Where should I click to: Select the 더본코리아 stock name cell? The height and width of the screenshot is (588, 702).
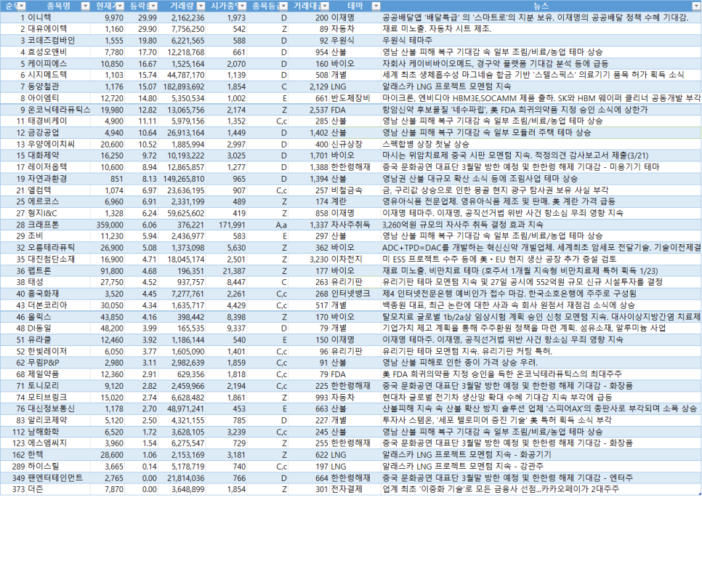point(58,305)
